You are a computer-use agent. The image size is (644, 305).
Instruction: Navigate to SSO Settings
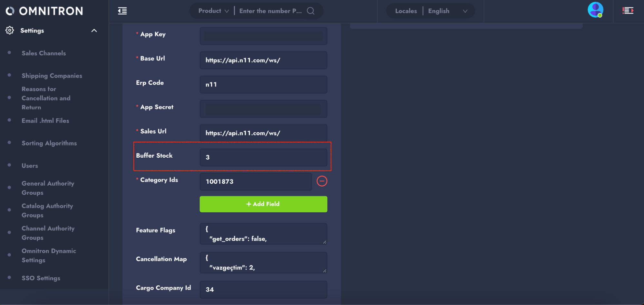point(41,278)
